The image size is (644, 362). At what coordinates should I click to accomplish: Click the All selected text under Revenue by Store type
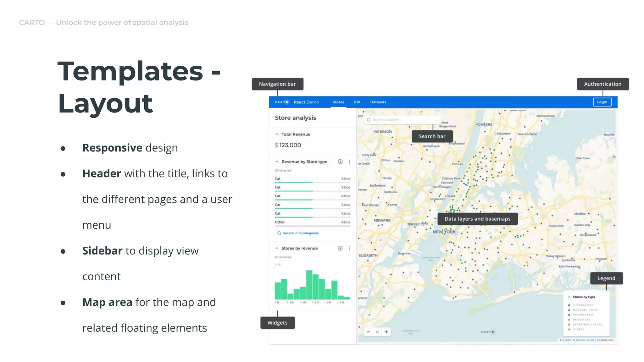click(x=283, y=171)
